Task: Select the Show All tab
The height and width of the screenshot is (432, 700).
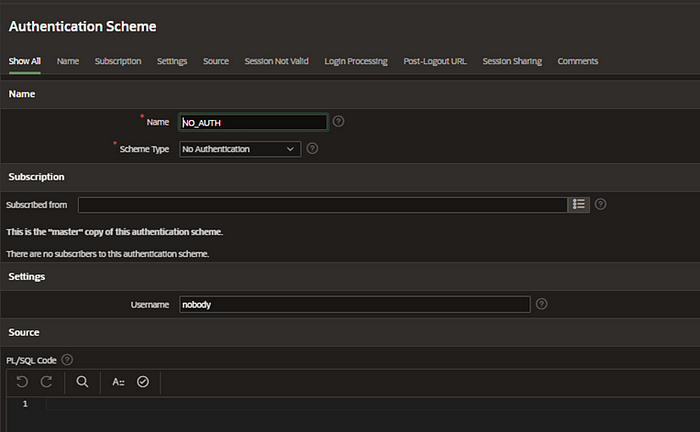Action: click(25, 61)
